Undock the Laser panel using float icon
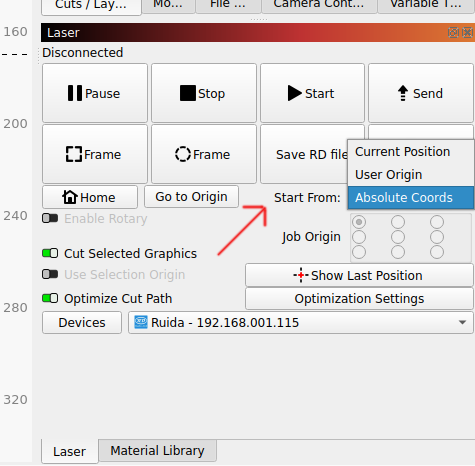 click(453, 32)
